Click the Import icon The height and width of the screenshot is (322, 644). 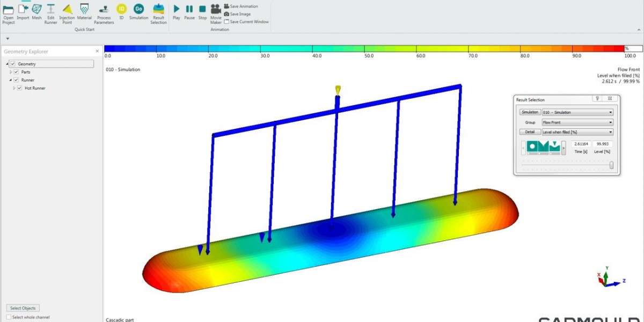point(23,11)
